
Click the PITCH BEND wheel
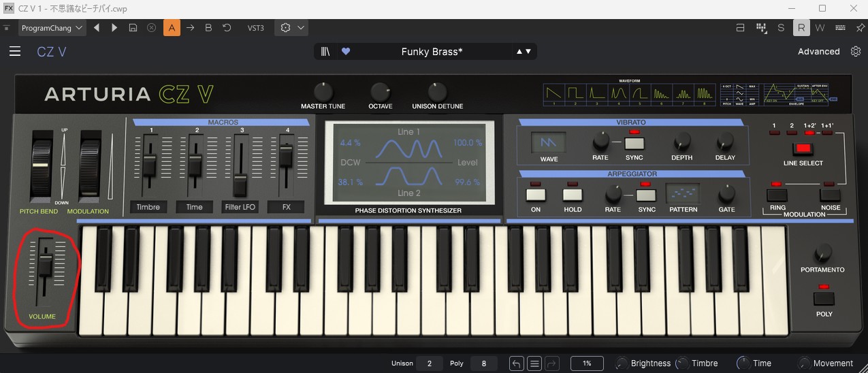[x=42, y=165]
